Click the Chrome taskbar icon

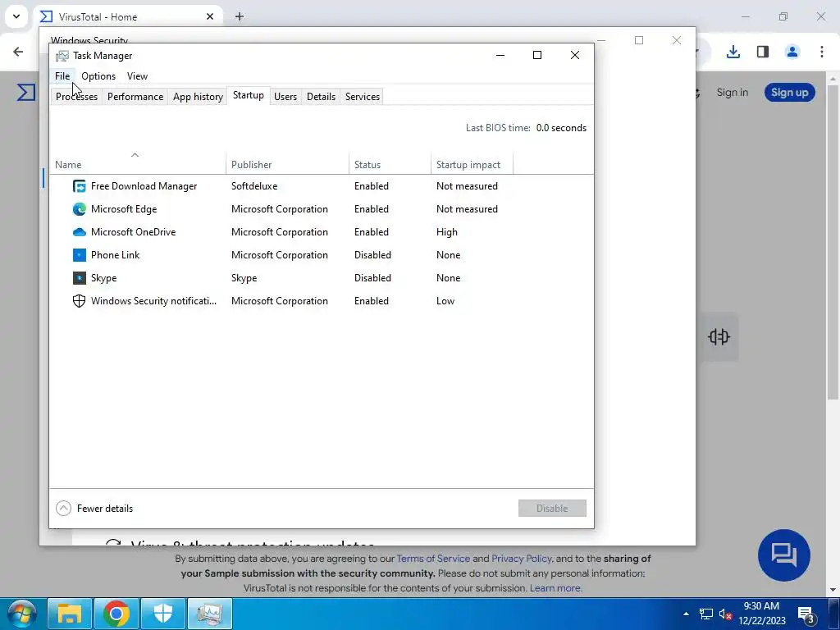point(116,614)
